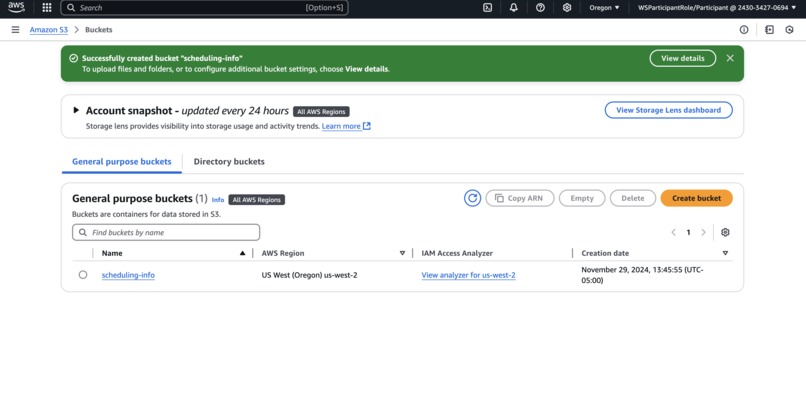Sort by AWS Region column arrow
This screenshot has height=417, width=806.
(x=402, y=253)
